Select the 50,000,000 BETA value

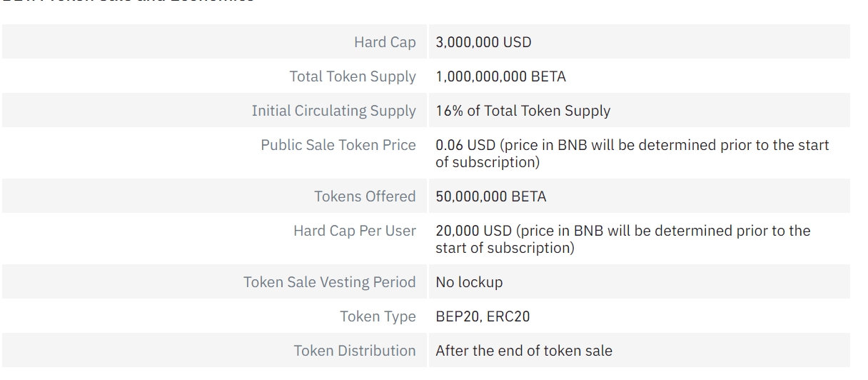[491, 196]
